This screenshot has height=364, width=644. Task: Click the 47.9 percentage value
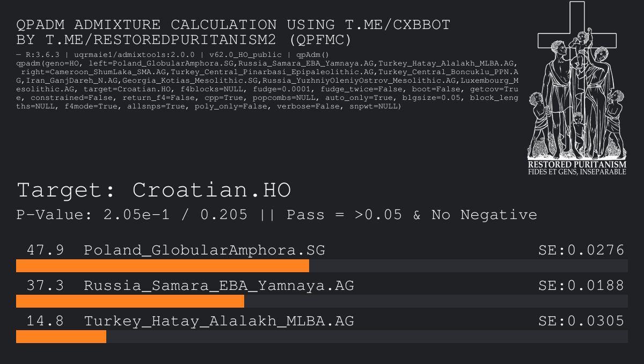point(45,250)
